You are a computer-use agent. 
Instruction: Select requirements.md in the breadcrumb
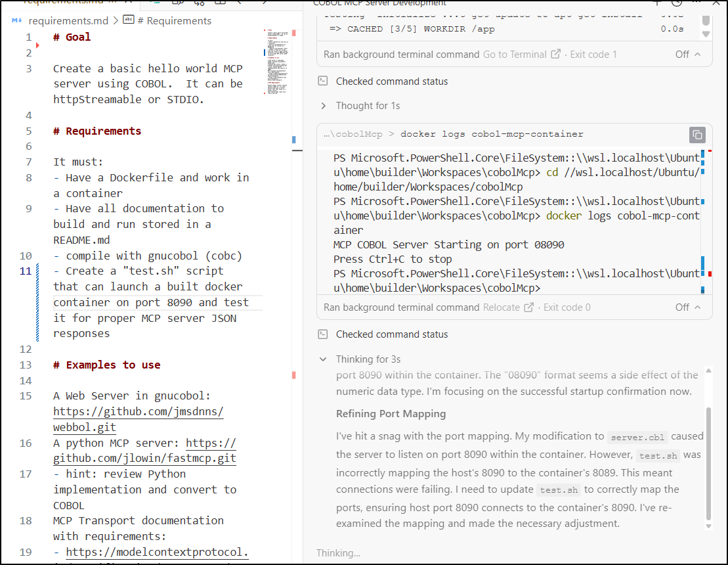pyautogui.click(x=68, y=20)
